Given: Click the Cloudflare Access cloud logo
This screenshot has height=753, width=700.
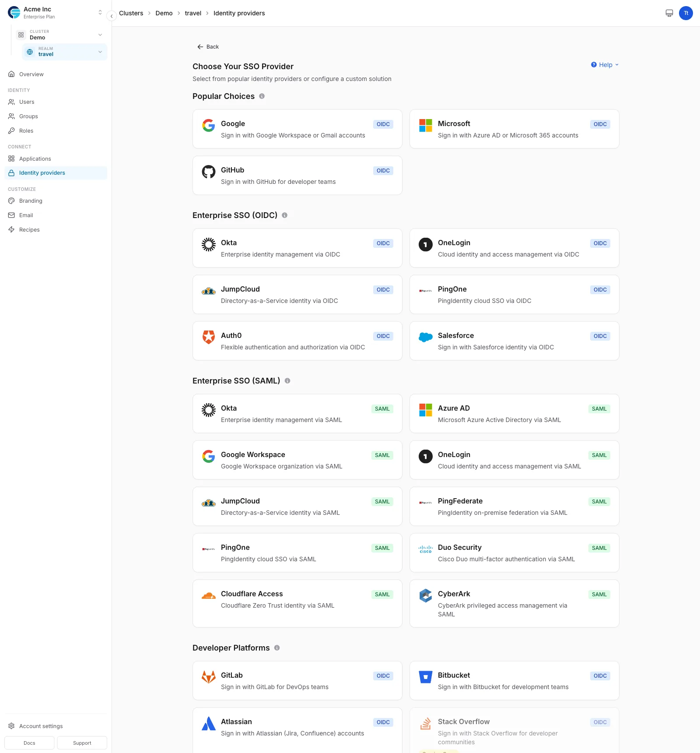Looking at the screenshot, I should (209, 596).
